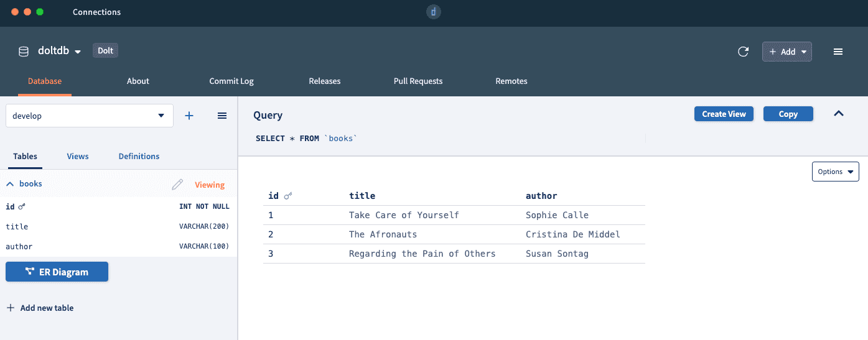Click the refresh connection icon

click(743, 52)
